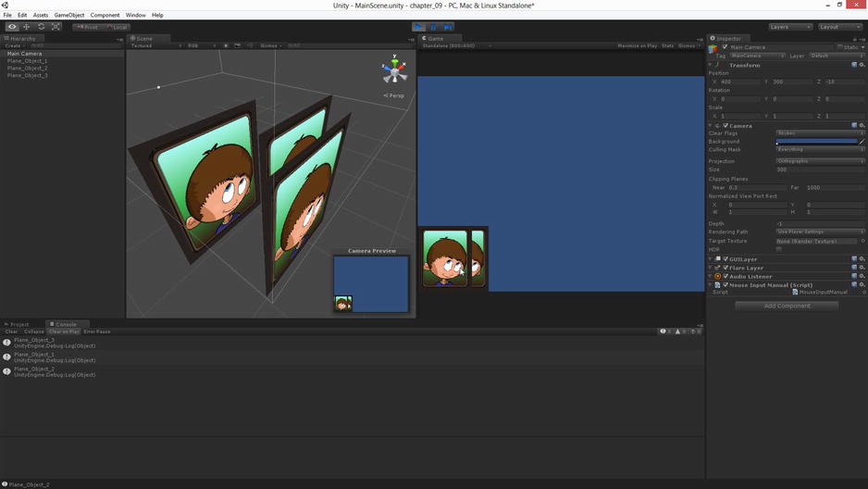Open the Window menu
Viewport: 868px width, 489px height.
136,15
